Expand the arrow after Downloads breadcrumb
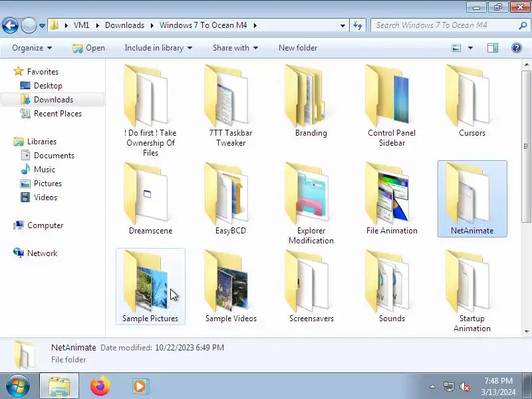Image resolution: width=532 pixels, height=399 pixels. (152, 25)
